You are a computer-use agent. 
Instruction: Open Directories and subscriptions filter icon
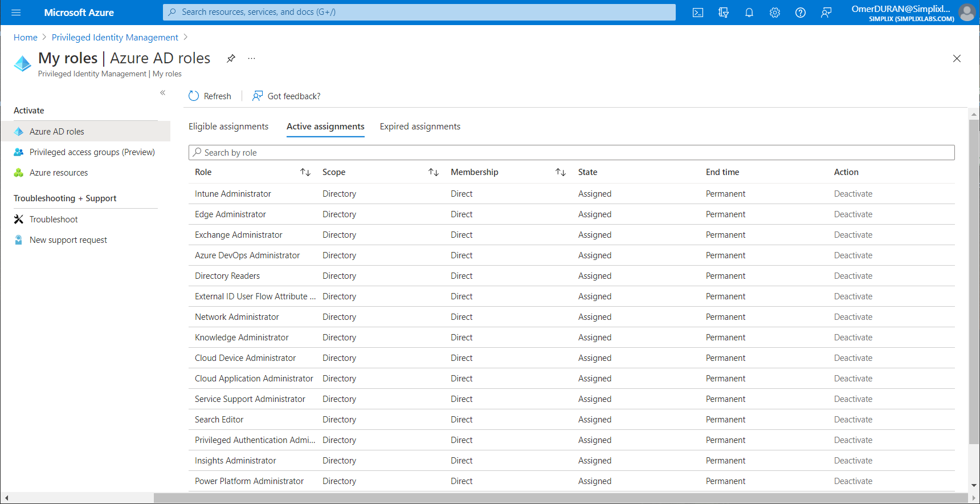(x=724, y=13)
